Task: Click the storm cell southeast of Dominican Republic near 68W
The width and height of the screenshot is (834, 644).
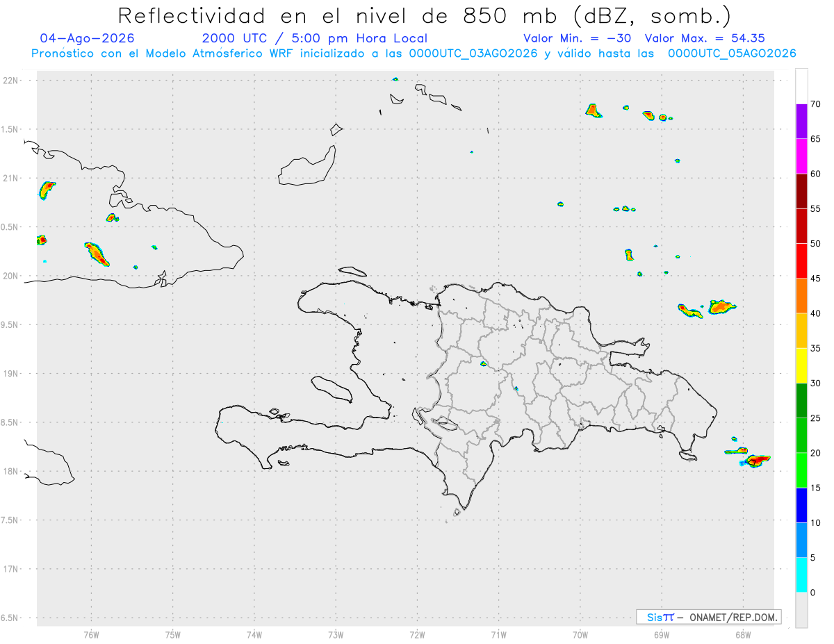Action: click(756, 460)
